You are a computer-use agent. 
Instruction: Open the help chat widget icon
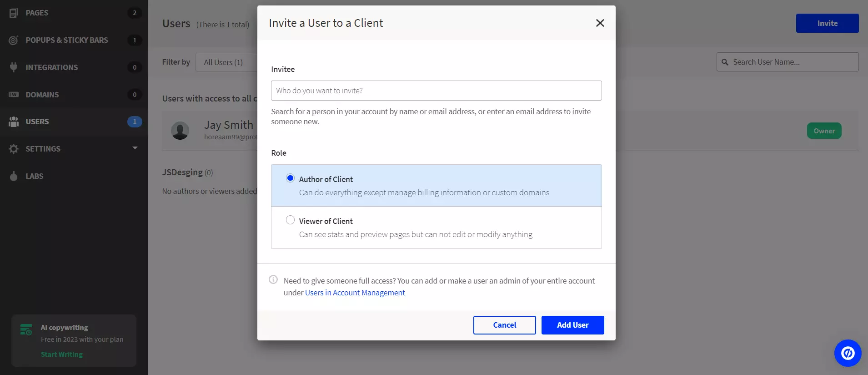pos(848,353)
